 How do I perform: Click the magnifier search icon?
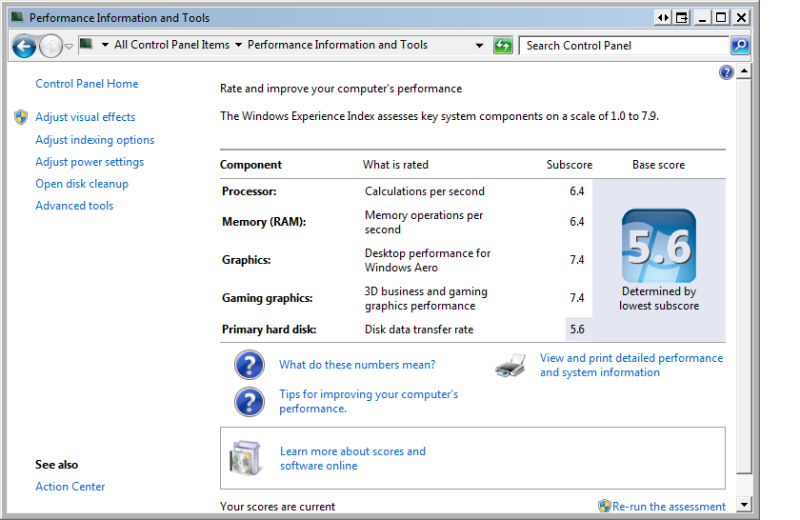point(739,46)
